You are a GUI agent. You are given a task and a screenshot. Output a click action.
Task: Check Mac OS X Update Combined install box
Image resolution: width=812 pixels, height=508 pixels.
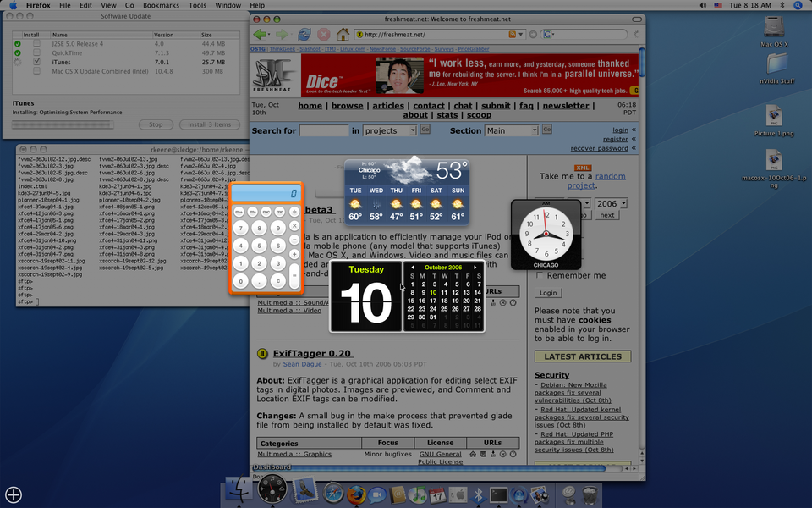36,70
